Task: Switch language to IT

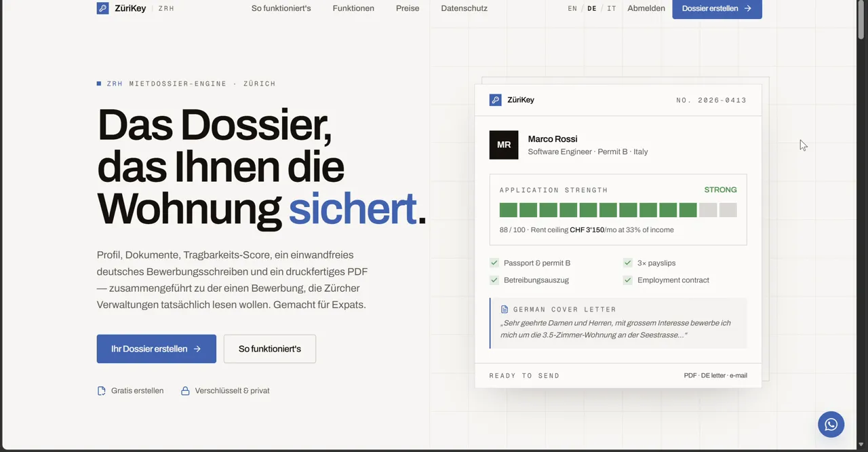Action: point(612,8)
